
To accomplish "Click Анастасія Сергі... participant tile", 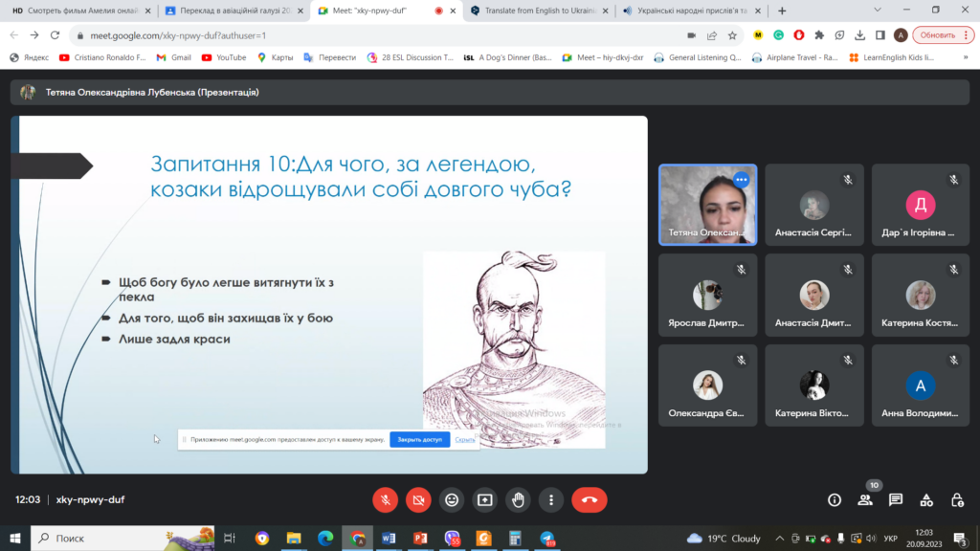I will coord(814,206).
